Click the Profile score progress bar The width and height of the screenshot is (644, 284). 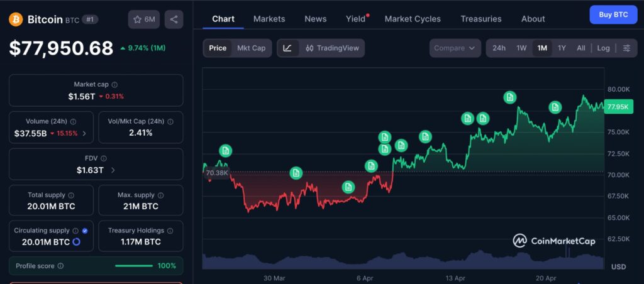(x=133, y=266)
